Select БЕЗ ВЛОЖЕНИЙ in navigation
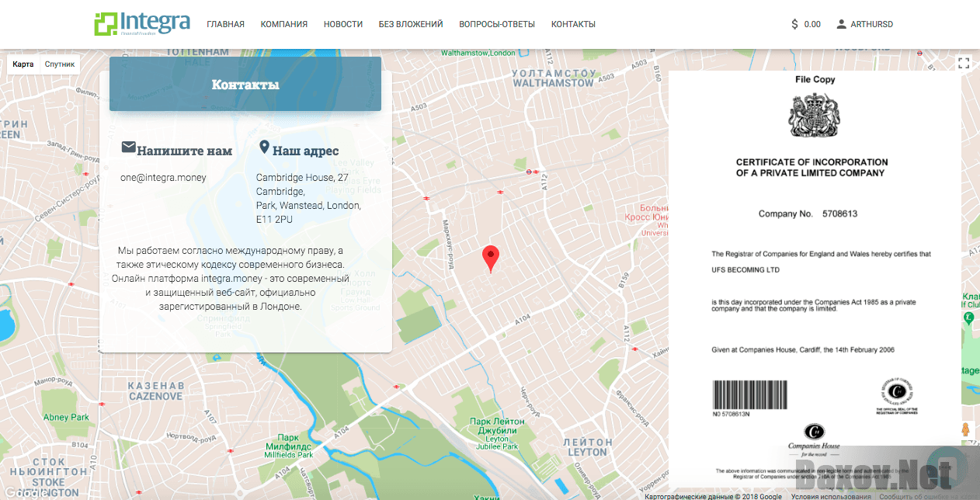This screenshot has height=500, width=980. pos(411,24)
